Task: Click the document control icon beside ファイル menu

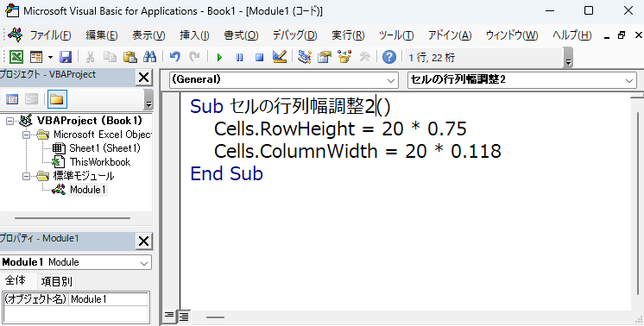Action: click(x=16, y=35)
